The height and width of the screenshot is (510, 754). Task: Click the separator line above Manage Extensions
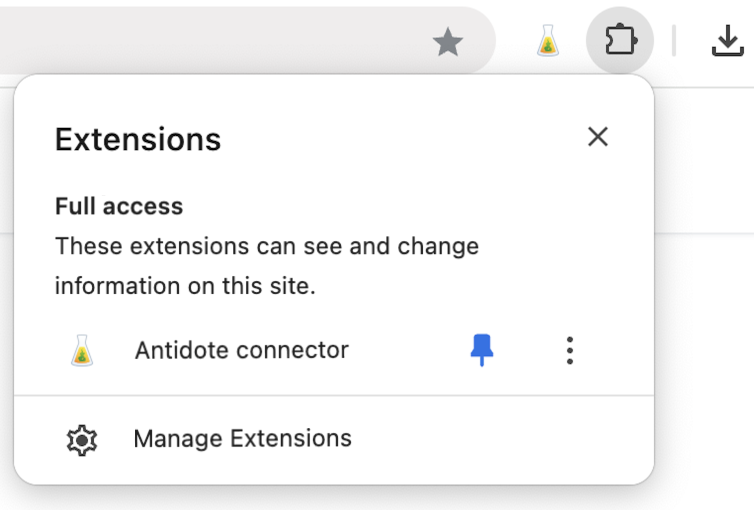tap(333, 395)
